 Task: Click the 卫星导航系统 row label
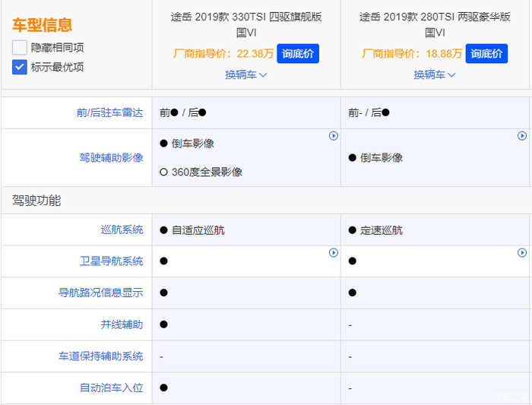pos(111,261)
